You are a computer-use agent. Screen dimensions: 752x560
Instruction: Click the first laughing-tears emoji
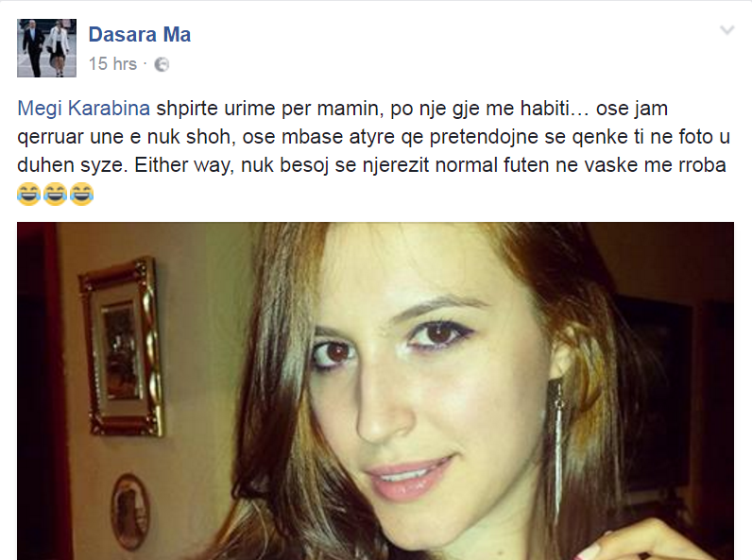coord(28,195)
